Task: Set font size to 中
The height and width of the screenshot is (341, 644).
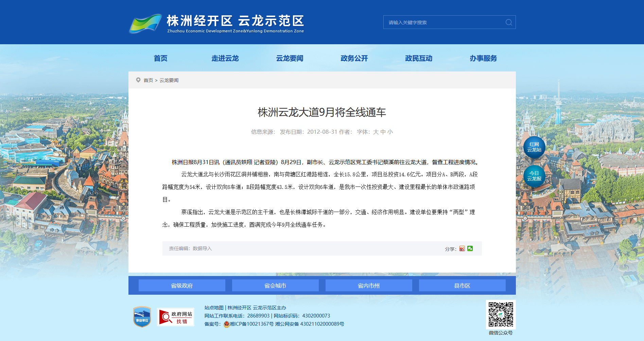Action: [x=383, y=132]
